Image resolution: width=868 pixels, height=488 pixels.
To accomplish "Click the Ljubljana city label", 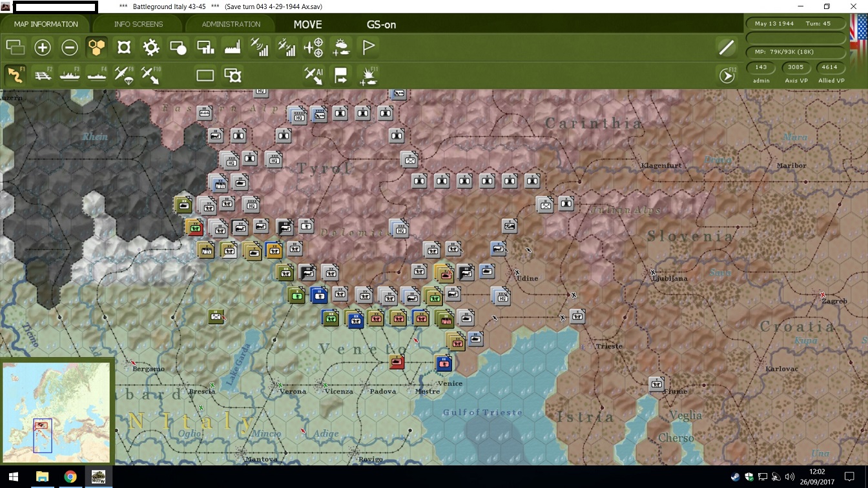I will coord(670,279).
